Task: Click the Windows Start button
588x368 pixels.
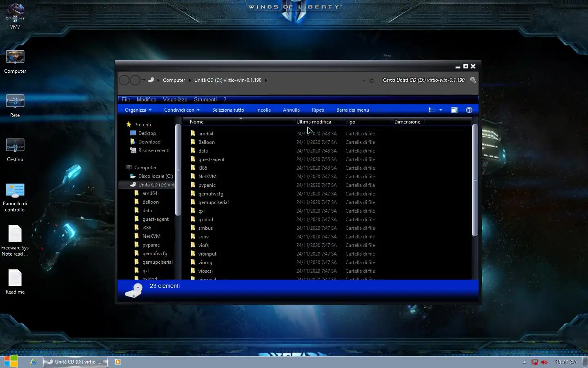Action: 11,361
